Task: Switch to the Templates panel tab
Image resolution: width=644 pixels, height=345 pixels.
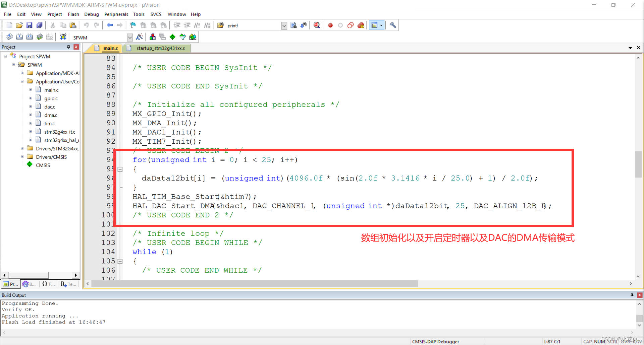Action: coord(68,284)
